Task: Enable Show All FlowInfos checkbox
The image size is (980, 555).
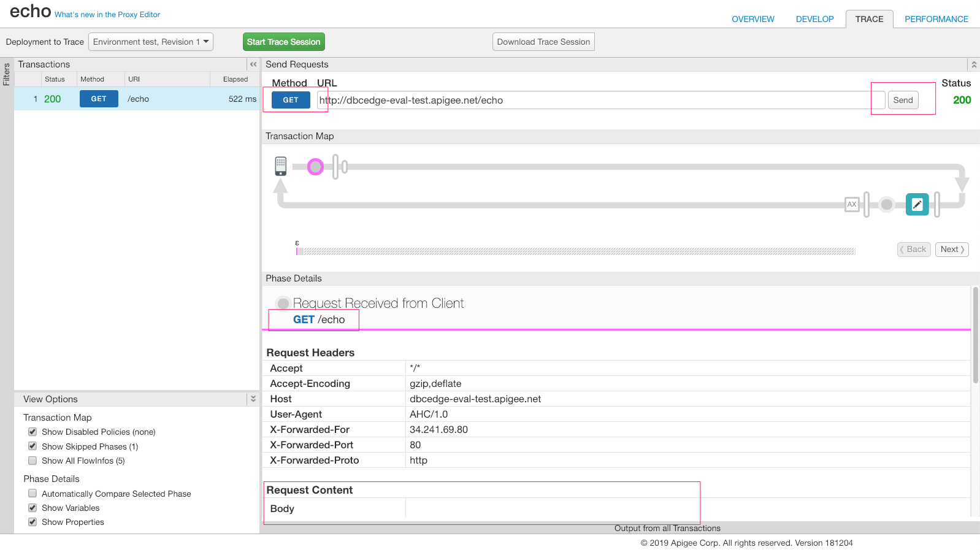Action: (x=33, y=461)
